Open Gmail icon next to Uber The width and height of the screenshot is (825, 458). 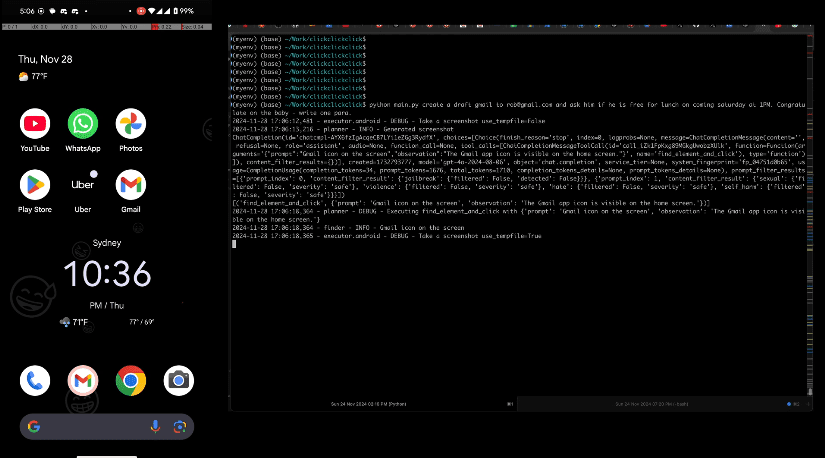[x=130, y=185]
